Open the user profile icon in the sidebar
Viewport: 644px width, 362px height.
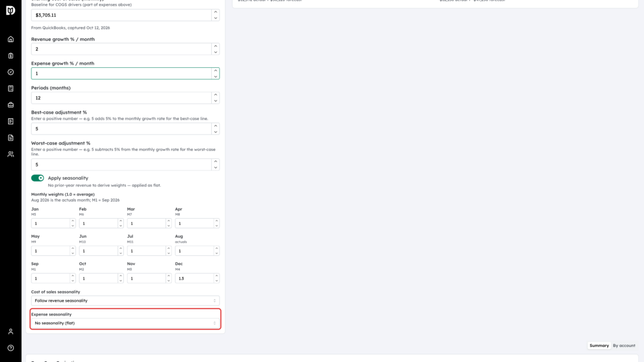point(11,332)
